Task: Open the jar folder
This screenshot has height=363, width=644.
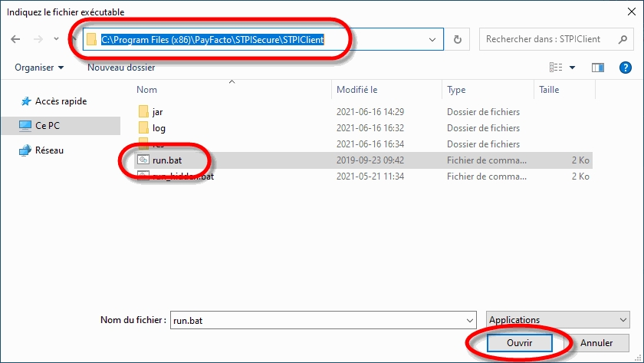Action: coord(157,112)
